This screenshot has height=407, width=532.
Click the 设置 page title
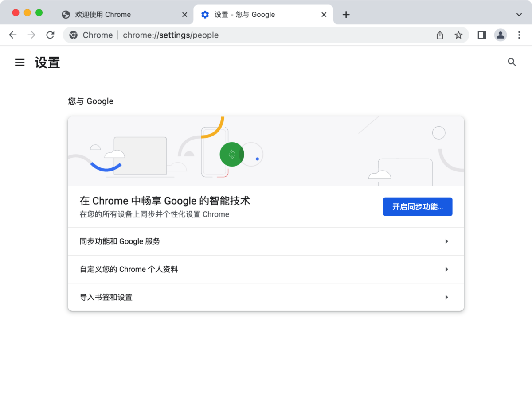[x=47, y=62]
